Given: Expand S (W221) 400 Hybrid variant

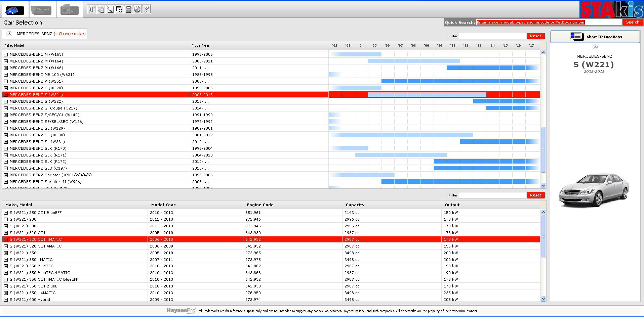Looking at the screenshot, I should click(6, 300).
